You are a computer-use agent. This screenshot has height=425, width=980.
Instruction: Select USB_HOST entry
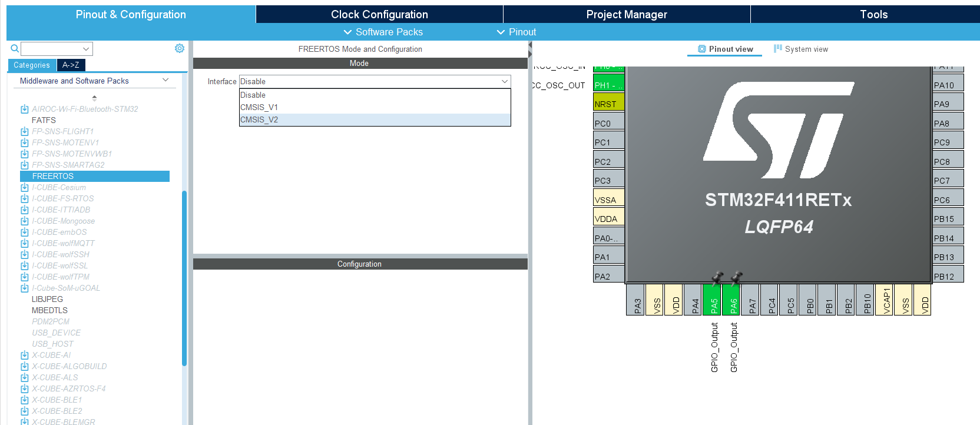[52, 344]
